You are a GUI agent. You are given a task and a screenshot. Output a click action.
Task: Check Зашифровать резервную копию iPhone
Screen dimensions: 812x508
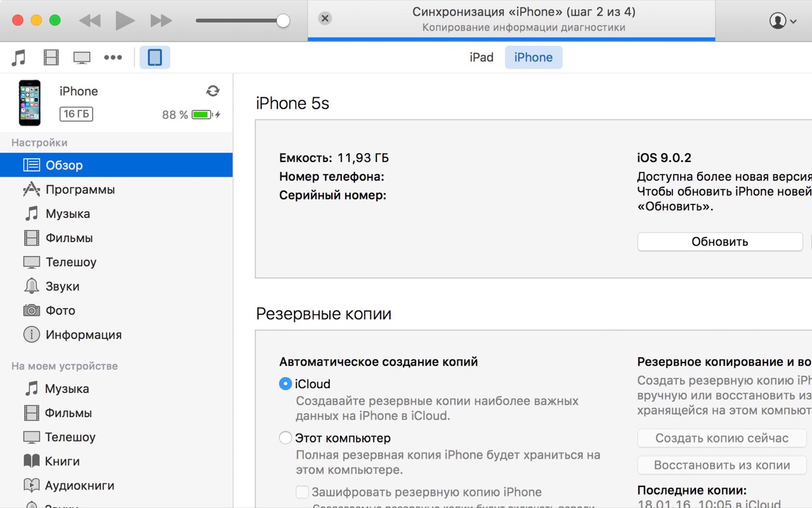pos(303,492)
